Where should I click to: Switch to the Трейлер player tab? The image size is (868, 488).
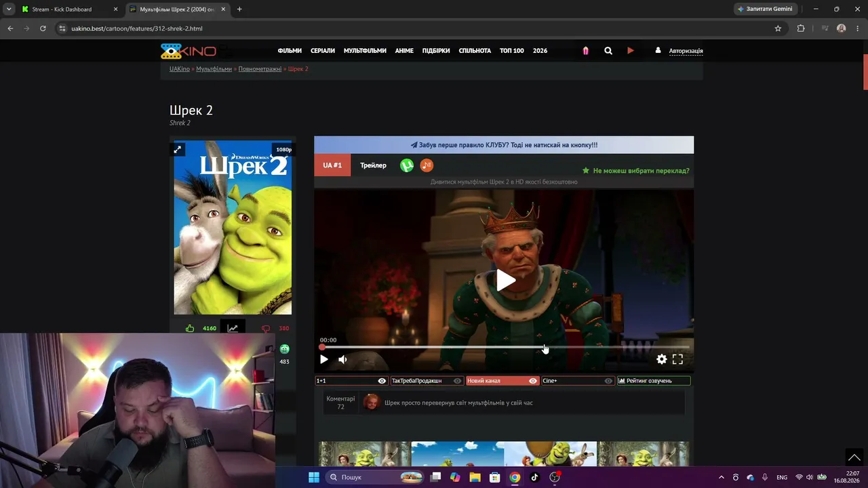click(373, 165)
